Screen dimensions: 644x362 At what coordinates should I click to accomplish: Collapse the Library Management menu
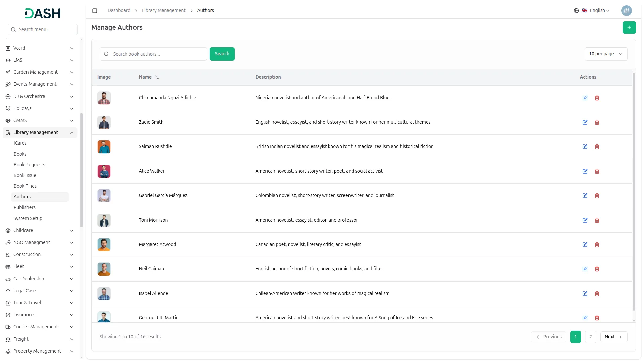coord(40,133)
